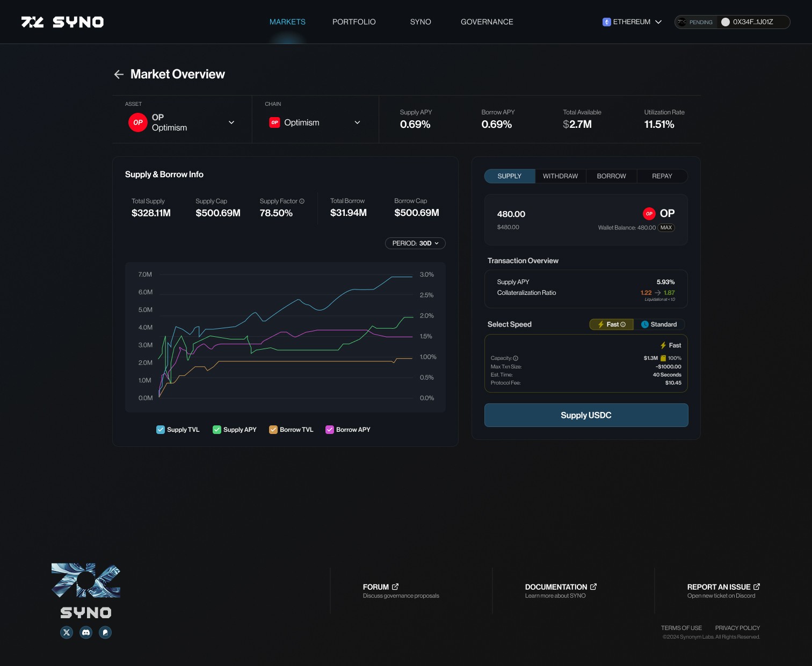Open the OP Optimism asset dropdown
Viewport: 812px width, 666px height.
click(182, 122)
